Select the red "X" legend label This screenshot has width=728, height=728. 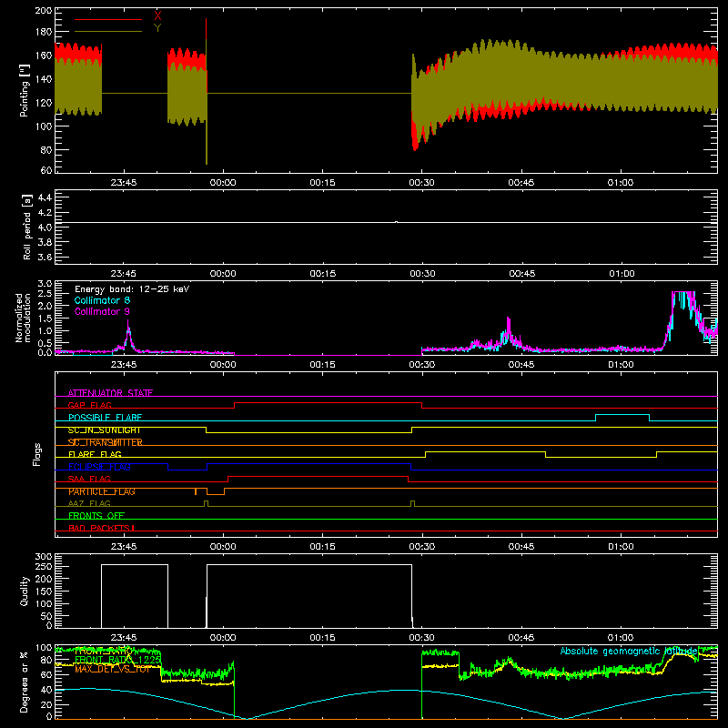(157, 16)
